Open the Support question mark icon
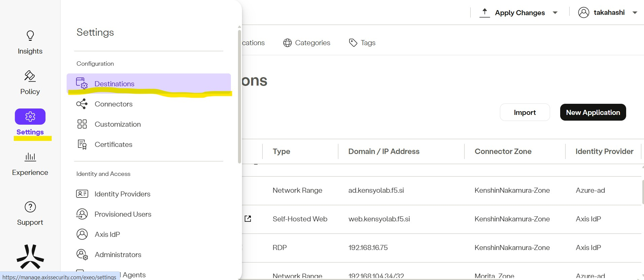644x280 pixels. (30, 207)
